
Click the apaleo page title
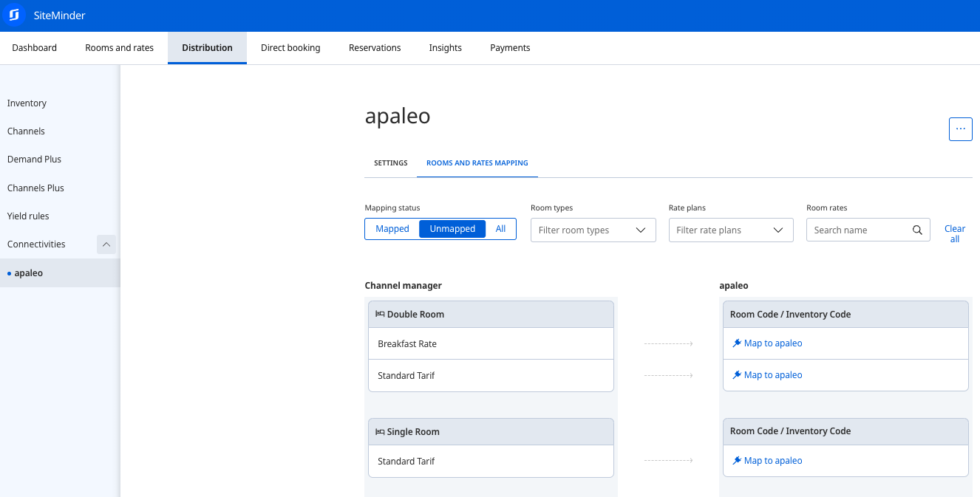[398, 116]
